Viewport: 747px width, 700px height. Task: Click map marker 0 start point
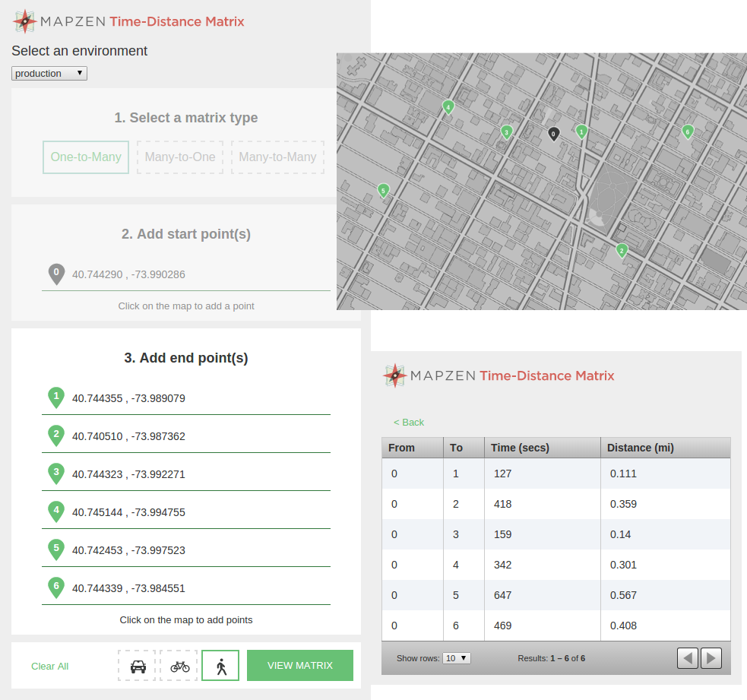click(553, 135)
